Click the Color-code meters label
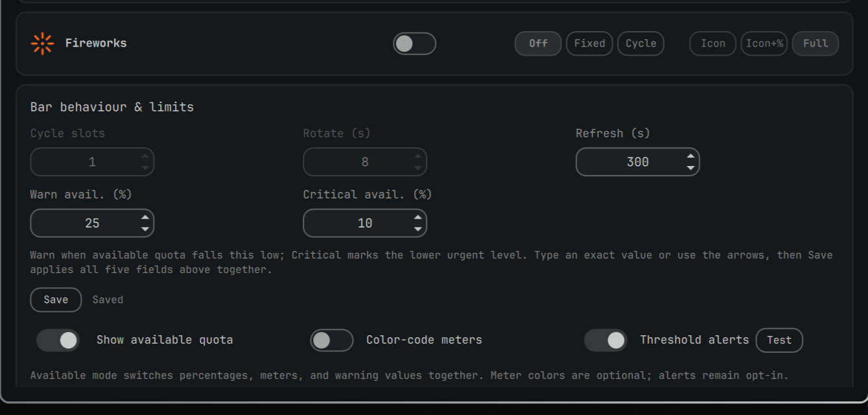The image size is (868, 415). tap(424, 340)
